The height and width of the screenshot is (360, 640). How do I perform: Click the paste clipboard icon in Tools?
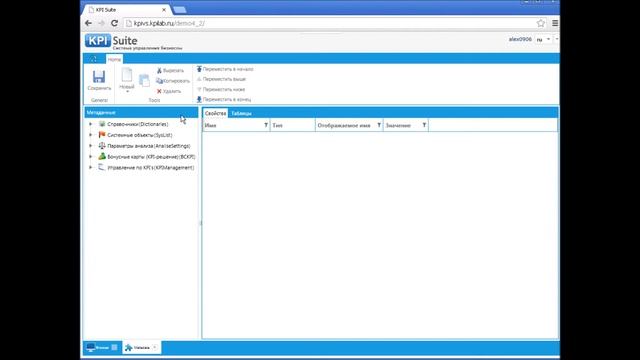pyautogui.click(x=144, y=80)
